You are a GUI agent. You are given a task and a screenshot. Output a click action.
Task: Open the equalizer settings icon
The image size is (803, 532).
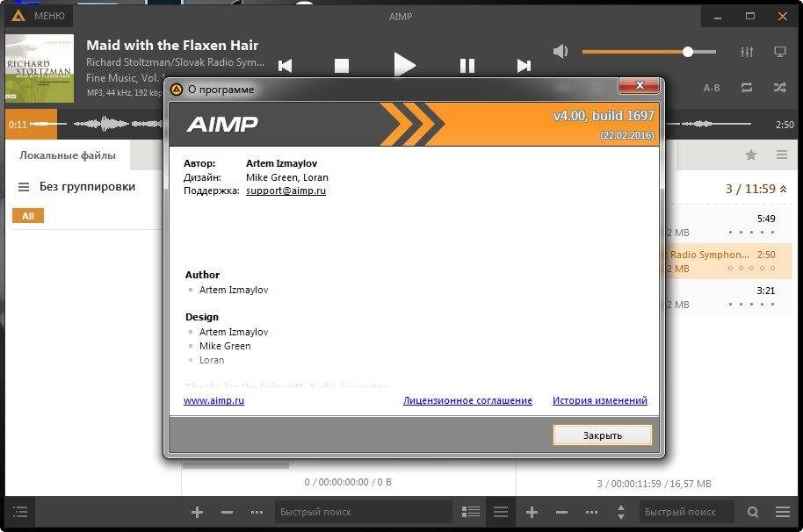[747, 52]
